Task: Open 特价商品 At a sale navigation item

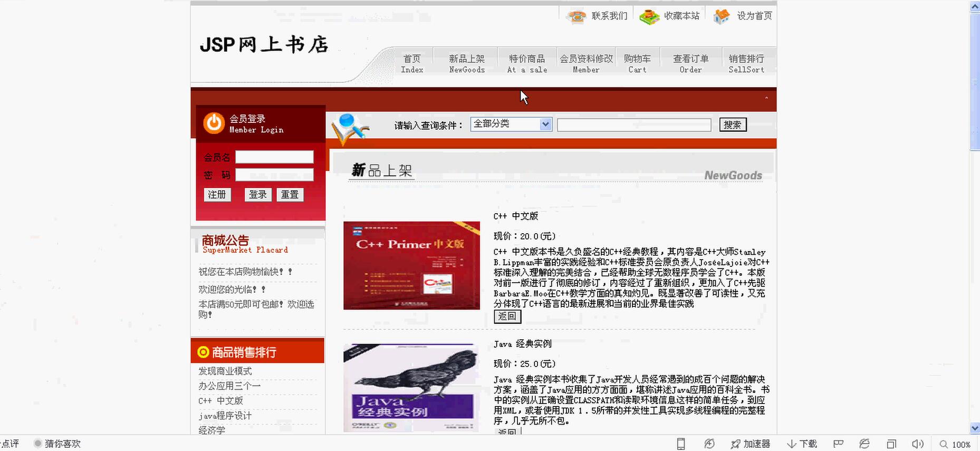Action: pyautogui.click(x=527, y=63)
